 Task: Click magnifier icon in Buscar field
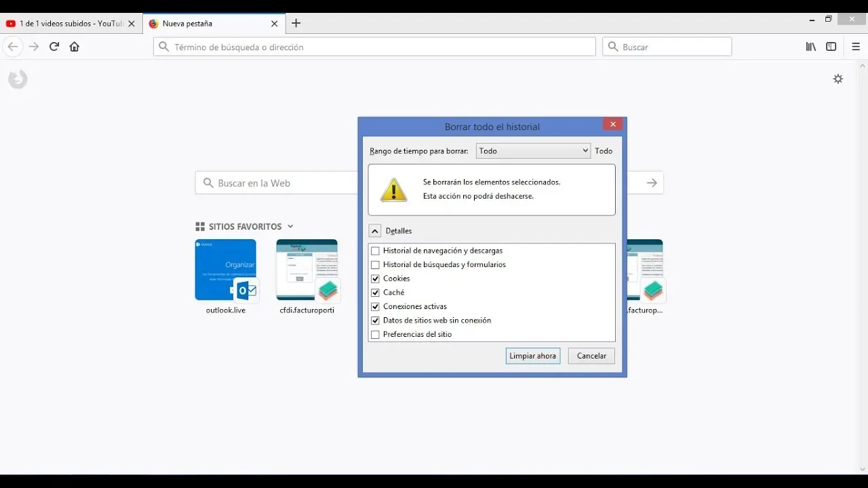tap(613, 47)
